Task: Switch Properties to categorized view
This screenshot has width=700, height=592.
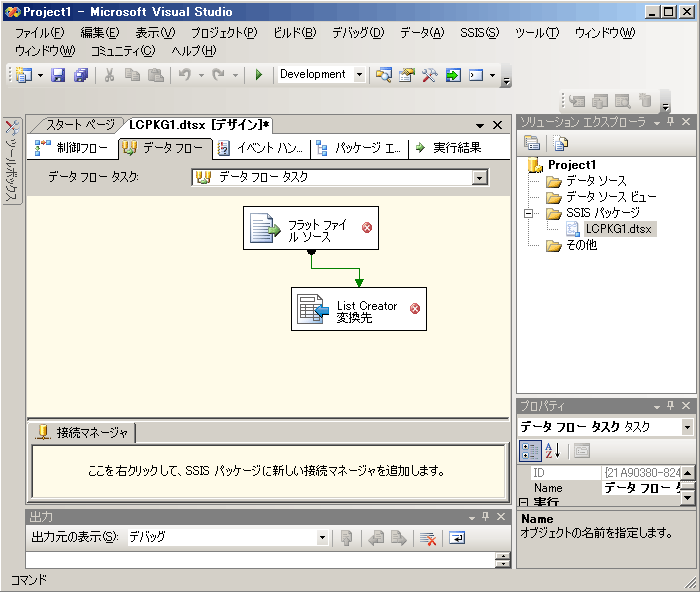Action: pos(530,451)
